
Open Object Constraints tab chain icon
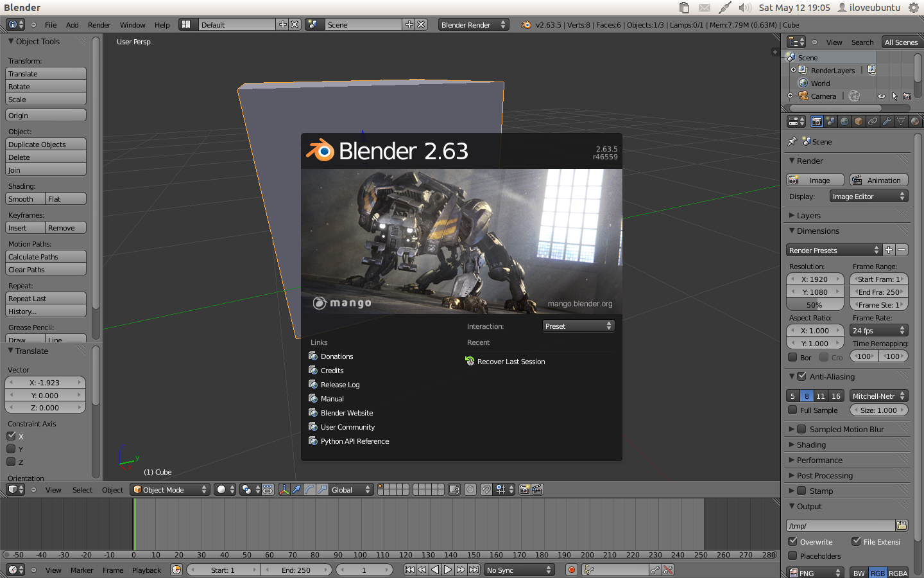tap(873, 121)
